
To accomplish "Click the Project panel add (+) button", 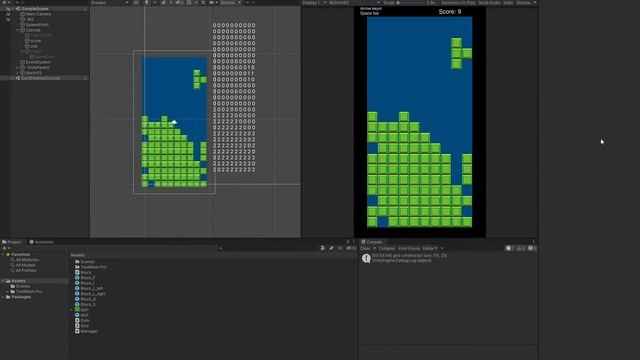I will pos(5,248).
